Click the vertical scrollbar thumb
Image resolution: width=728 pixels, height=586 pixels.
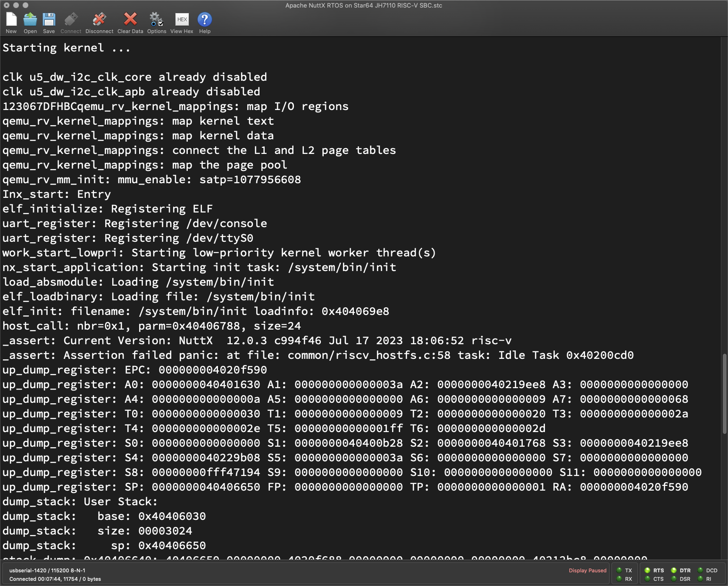[724, 393]
